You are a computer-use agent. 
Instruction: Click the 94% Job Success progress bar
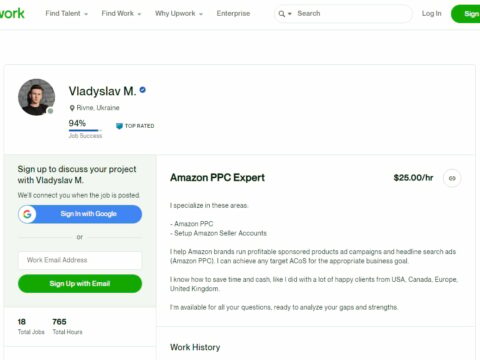click(x=85, y=130)
